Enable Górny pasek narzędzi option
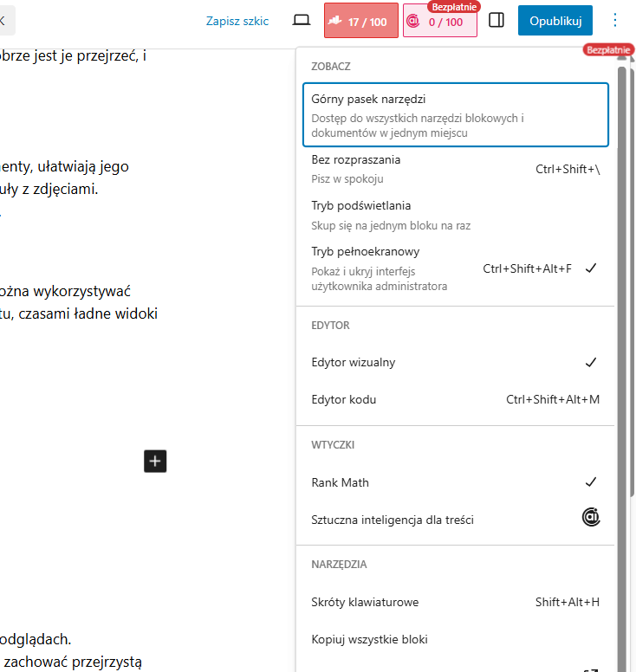636x672 pixels. click(x=455, y=115)
